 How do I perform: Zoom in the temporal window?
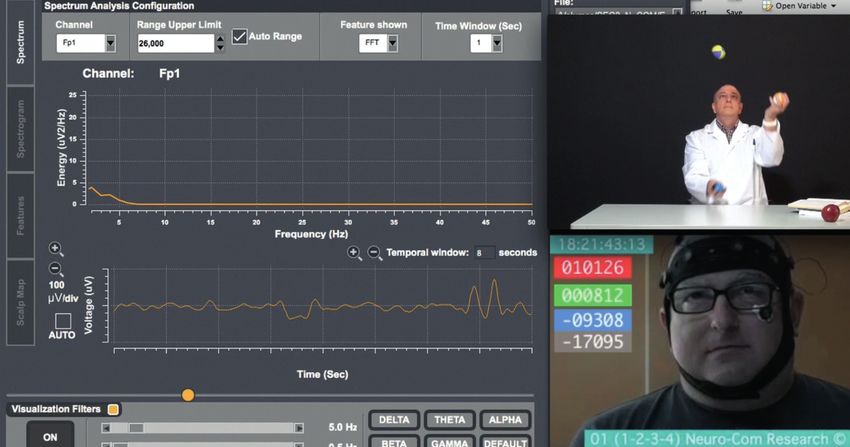tap(354, 252)
